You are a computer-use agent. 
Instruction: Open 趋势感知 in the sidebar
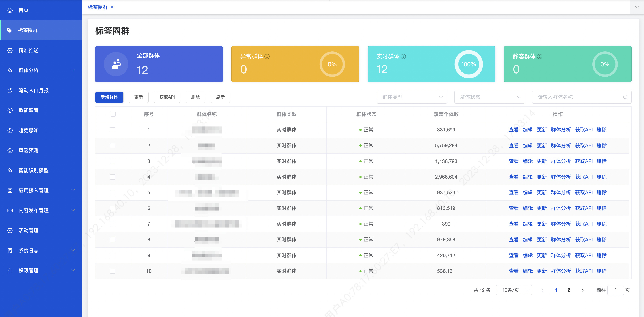click(x=41, y=130)
